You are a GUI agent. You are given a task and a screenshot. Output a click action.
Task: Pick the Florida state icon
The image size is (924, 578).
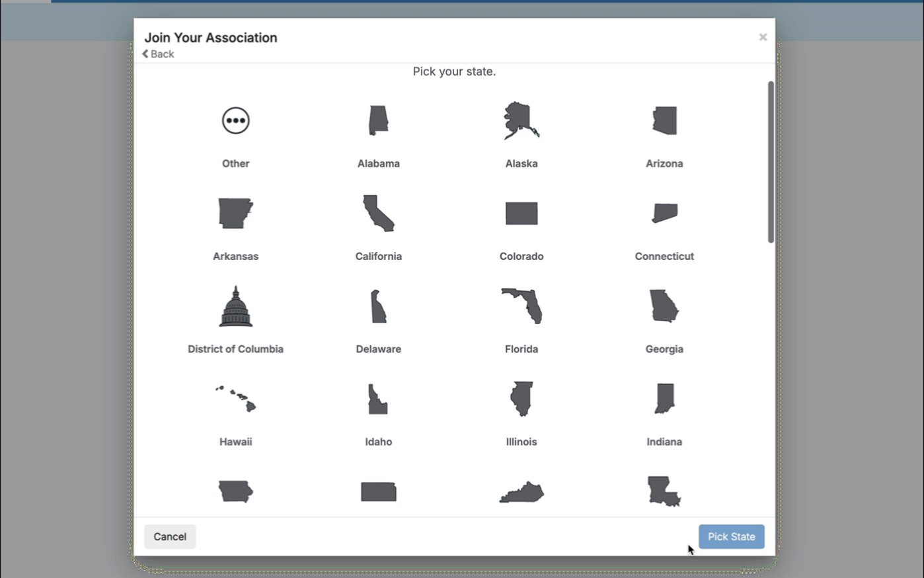pos(522,306)
